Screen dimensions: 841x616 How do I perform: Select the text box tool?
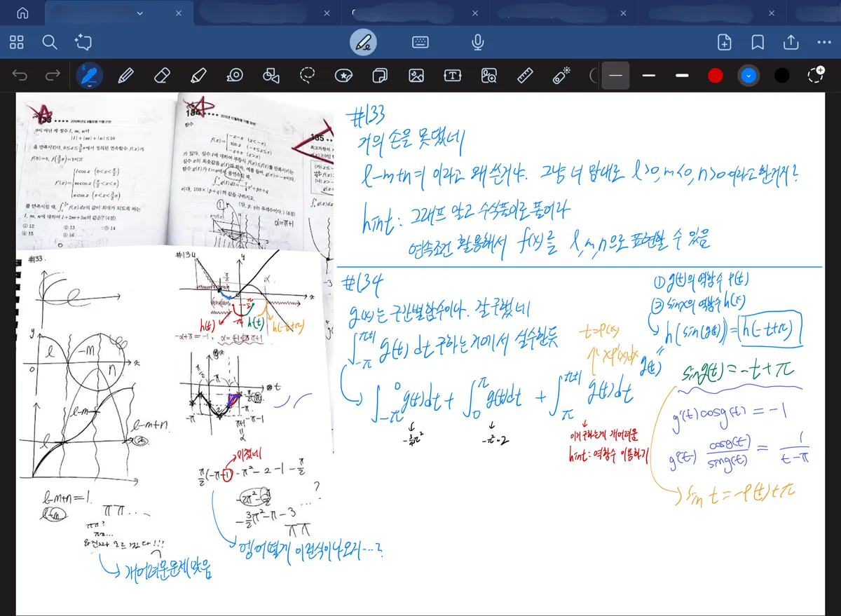tap(453, 76)
